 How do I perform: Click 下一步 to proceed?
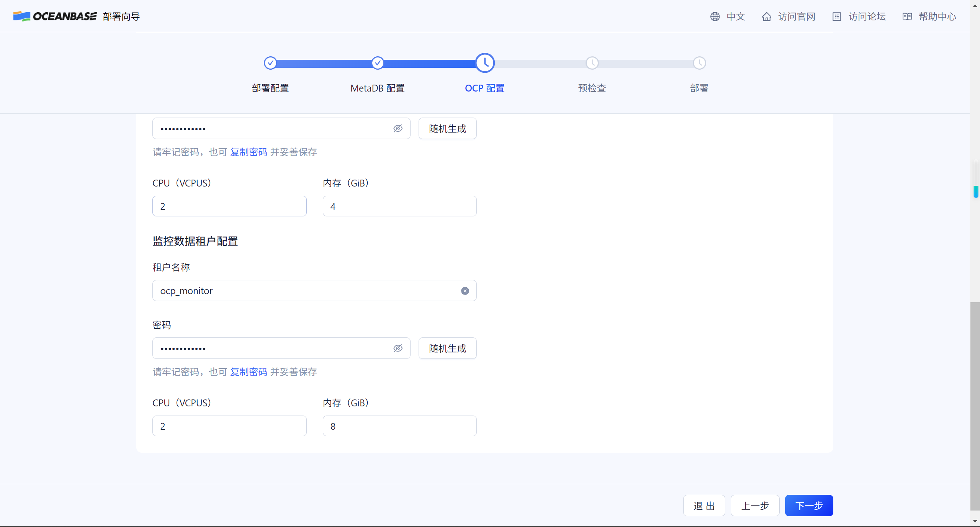coord(809,506)
